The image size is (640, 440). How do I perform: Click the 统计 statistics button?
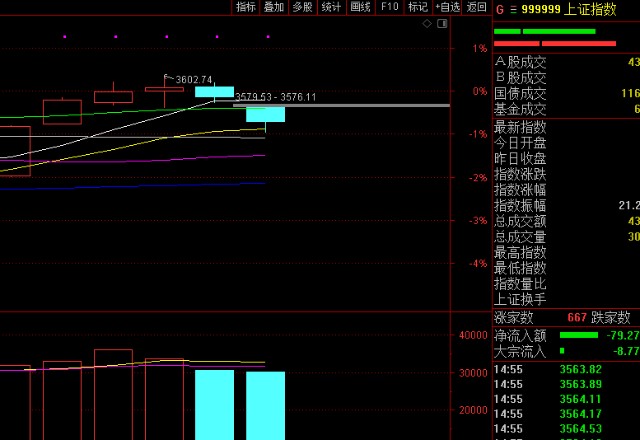pyautogui.click(x=331, y=7)
